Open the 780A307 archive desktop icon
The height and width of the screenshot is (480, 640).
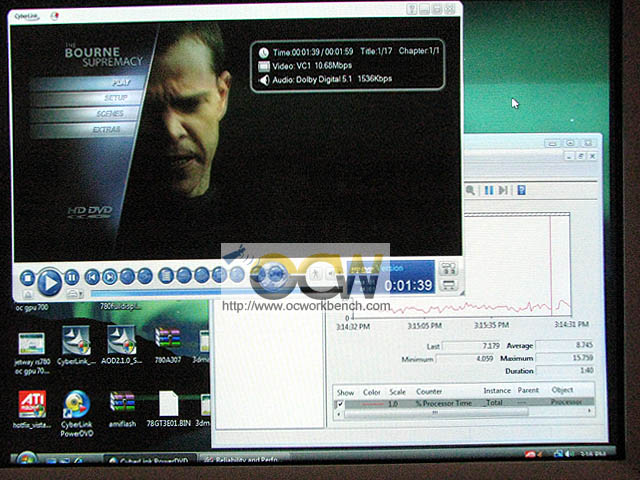pos(168,345)
